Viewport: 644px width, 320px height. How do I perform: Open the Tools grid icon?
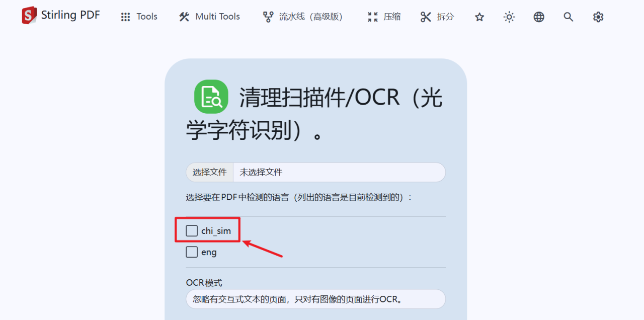click(x=125, y=17)
